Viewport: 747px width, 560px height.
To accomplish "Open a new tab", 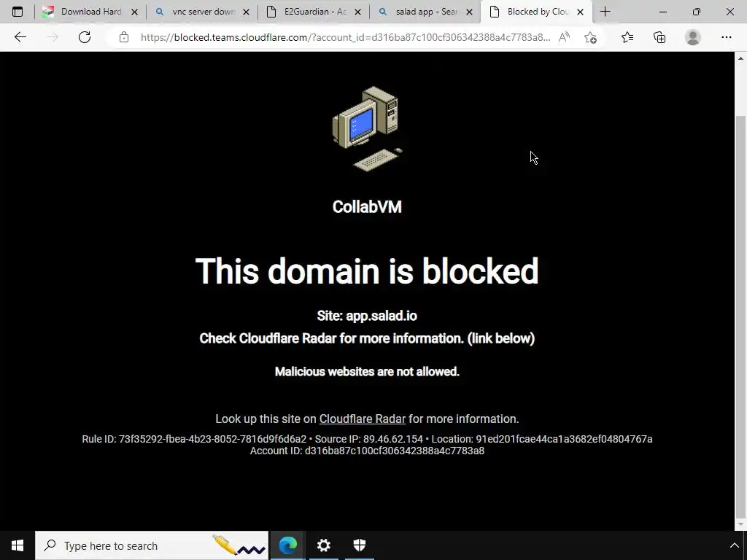I will [605, 12].
